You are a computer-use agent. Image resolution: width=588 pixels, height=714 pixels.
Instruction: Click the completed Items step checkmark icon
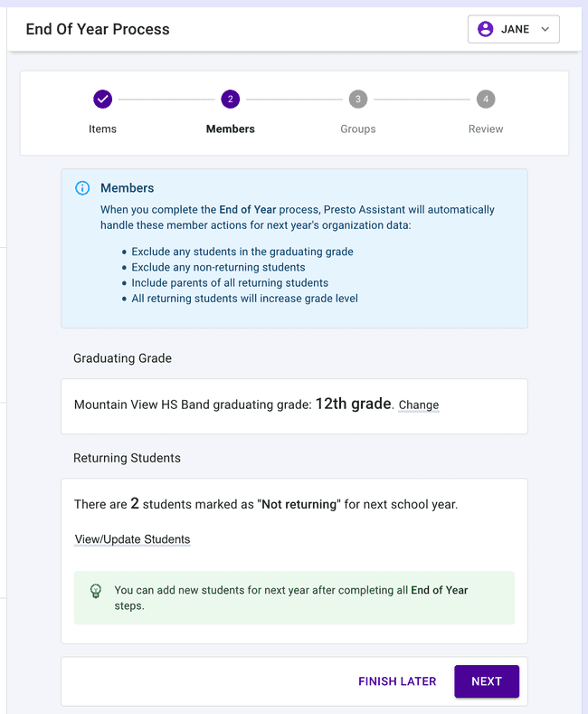(x=102, y=99)
